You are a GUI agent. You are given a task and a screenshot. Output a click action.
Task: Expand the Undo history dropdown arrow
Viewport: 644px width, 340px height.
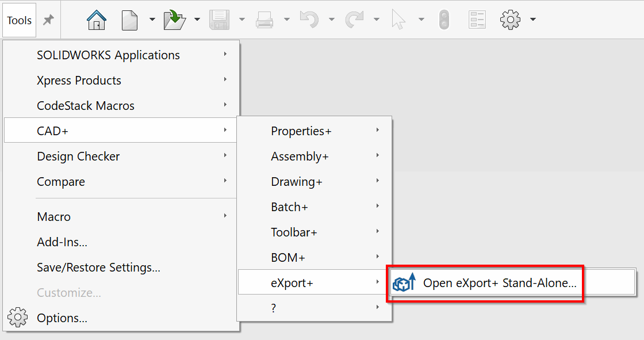coord(331,20)
